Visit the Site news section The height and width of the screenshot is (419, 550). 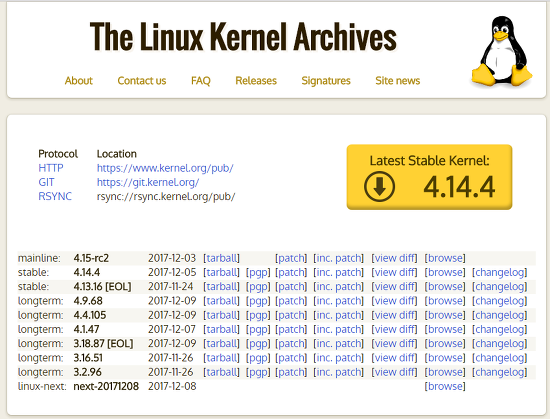point(397,81)
